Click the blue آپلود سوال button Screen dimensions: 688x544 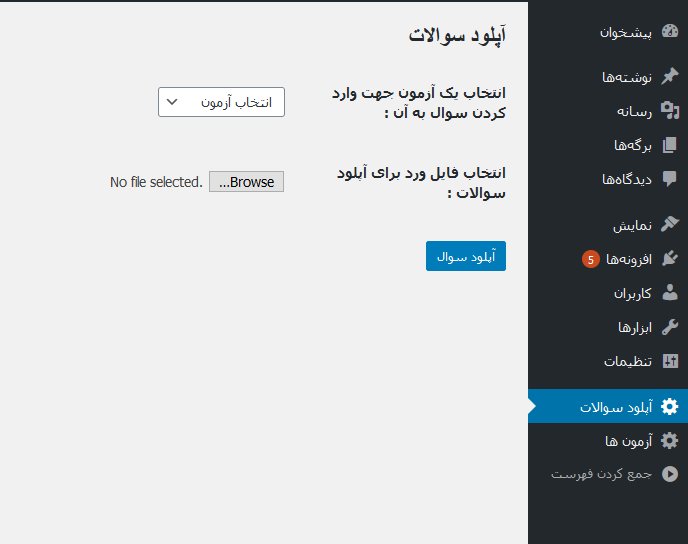(x=466, y=256)
